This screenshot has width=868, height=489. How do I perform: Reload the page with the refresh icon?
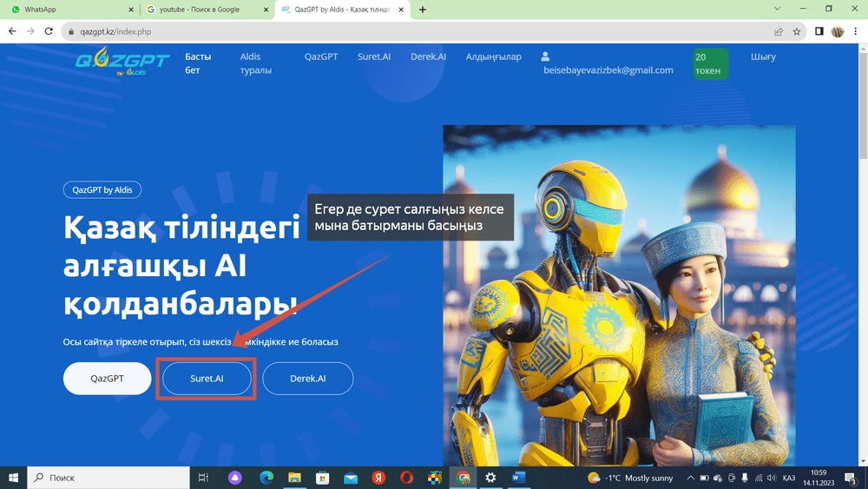(49, 31)
